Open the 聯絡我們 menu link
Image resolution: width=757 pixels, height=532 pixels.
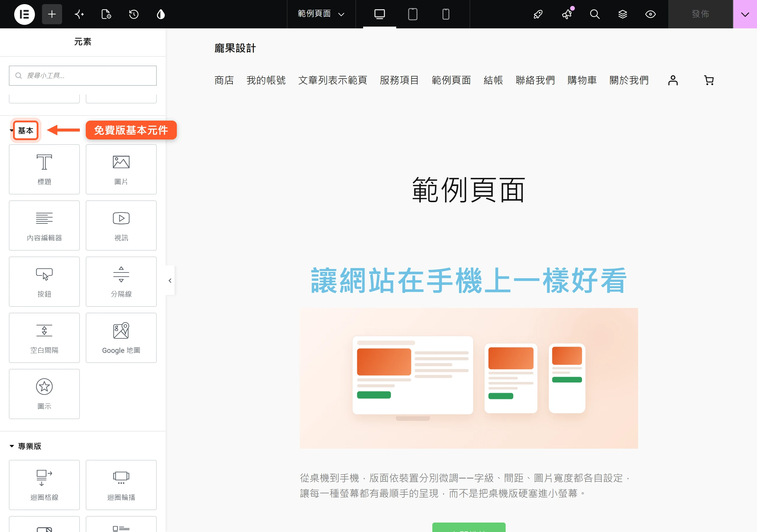[x=535, y=80]
